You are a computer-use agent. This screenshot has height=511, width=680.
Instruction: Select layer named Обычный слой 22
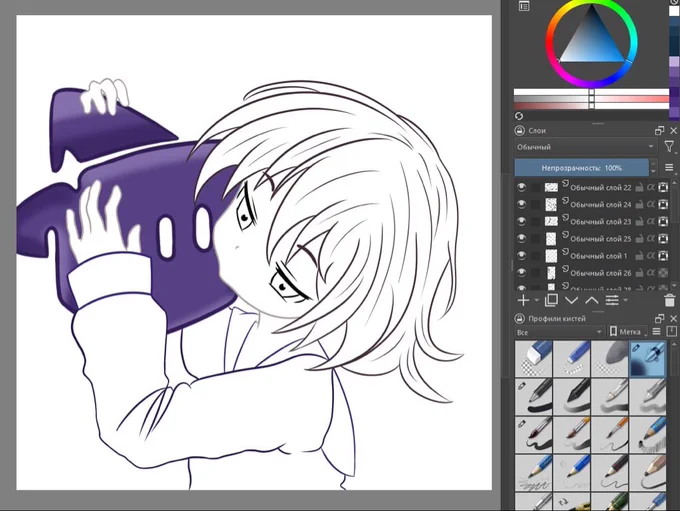click(601, 187)
